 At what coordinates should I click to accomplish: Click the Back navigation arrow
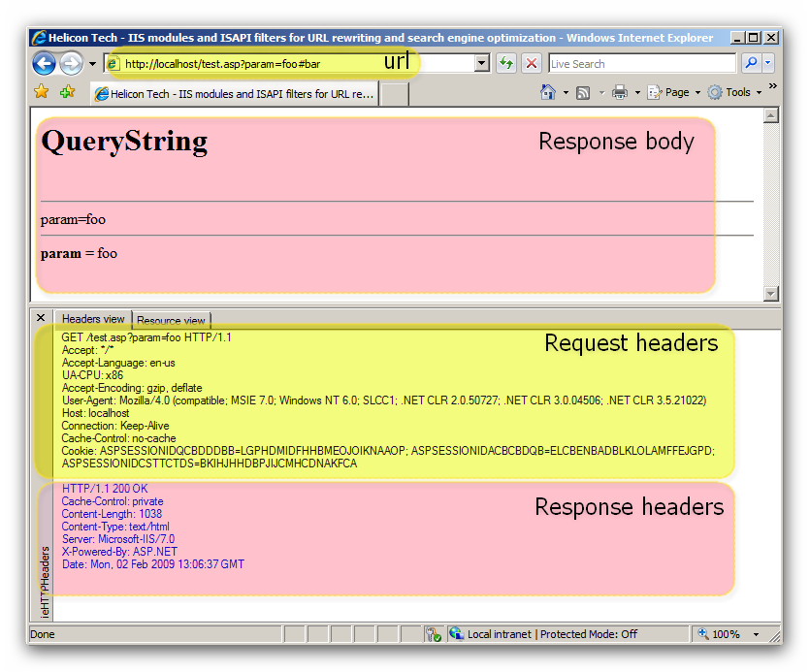tap(44, 64)
